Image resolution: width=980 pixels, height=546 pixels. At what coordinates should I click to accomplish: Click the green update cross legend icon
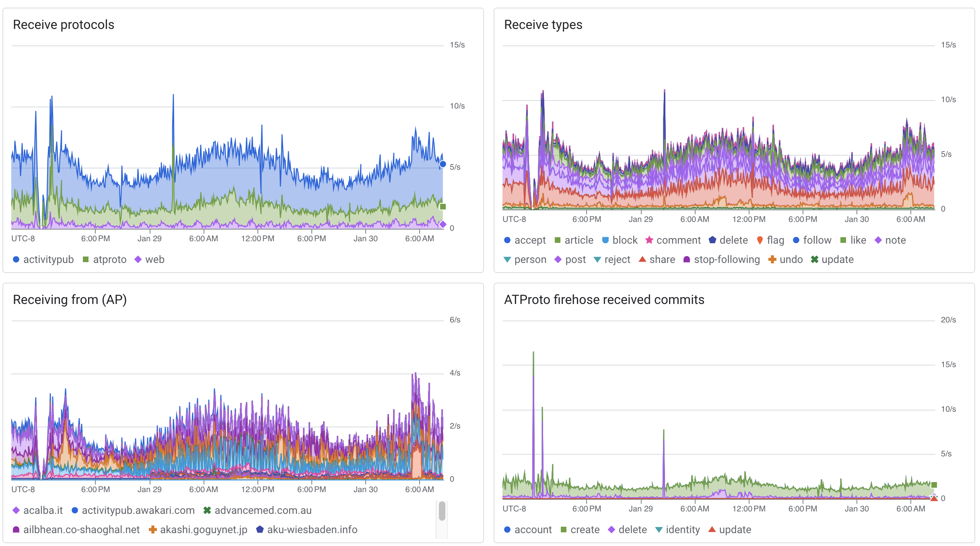pyautogui.click(x=815, y=260)
